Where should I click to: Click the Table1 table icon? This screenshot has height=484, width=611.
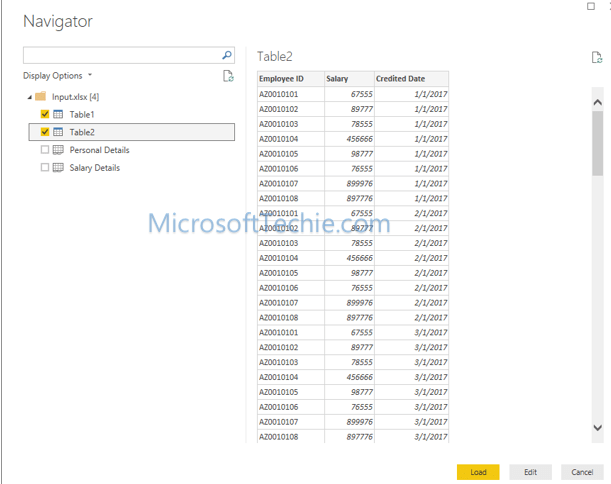coord(58,115)
